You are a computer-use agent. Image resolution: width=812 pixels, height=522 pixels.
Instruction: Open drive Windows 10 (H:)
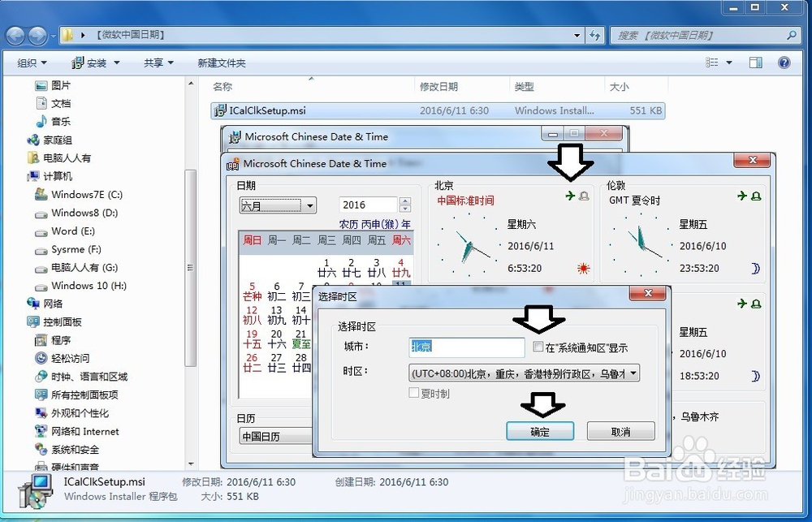click(80, 286)
